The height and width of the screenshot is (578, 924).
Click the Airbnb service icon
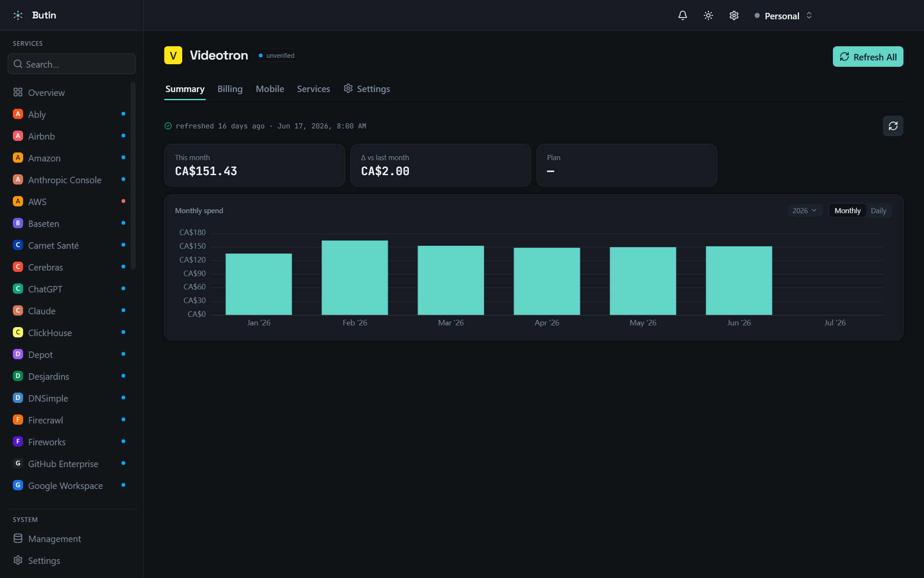(18, 136)
